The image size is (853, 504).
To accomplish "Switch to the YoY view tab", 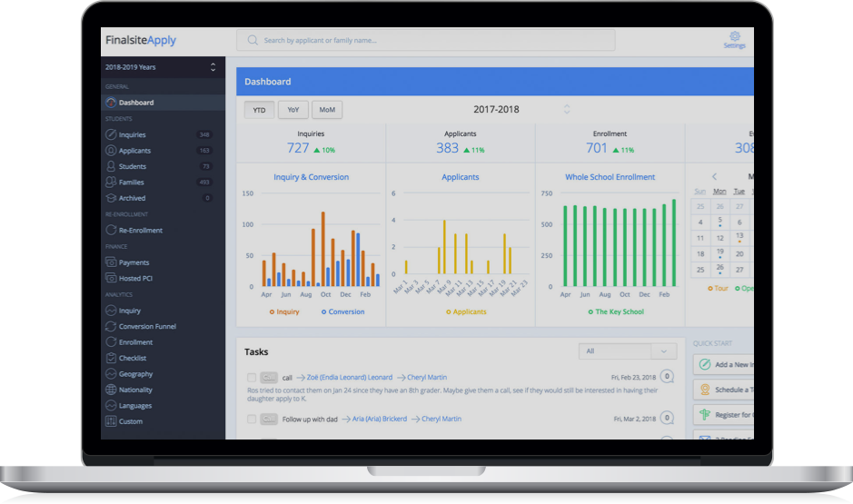I will pos(293,110).
